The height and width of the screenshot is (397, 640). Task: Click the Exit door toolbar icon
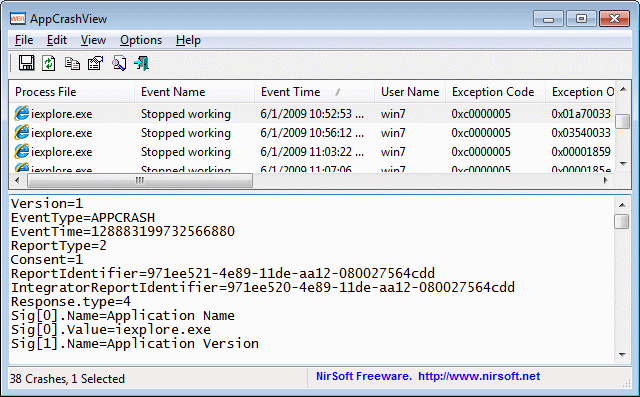click(x=142, y=63)
